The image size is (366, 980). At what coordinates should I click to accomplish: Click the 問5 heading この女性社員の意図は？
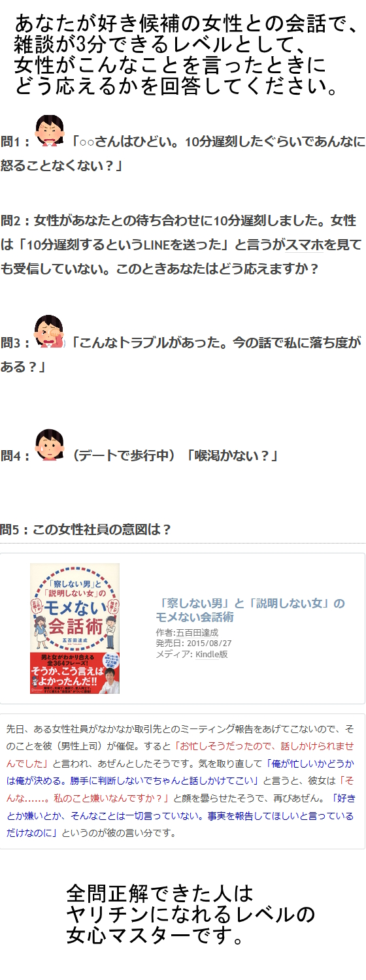tap(85, 529)
